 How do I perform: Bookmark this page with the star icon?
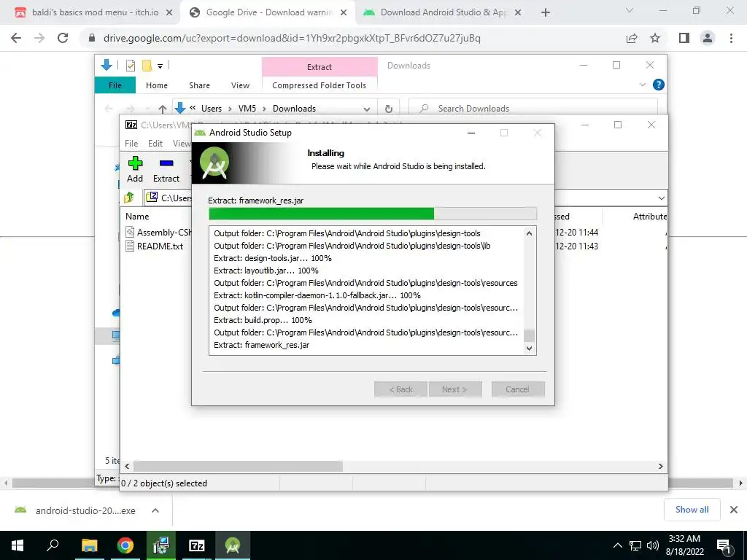[655, 38]
